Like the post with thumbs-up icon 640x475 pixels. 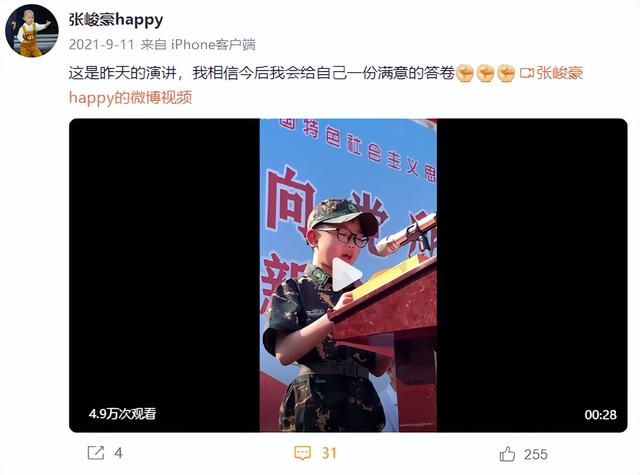pyautogui.click(x=507, y=454)
